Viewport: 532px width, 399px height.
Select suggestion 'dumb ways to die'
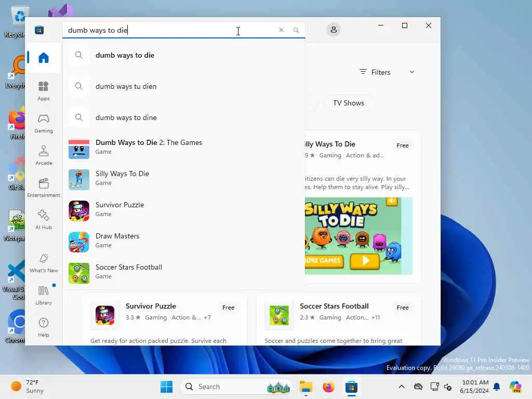click(x=184, y=55)
